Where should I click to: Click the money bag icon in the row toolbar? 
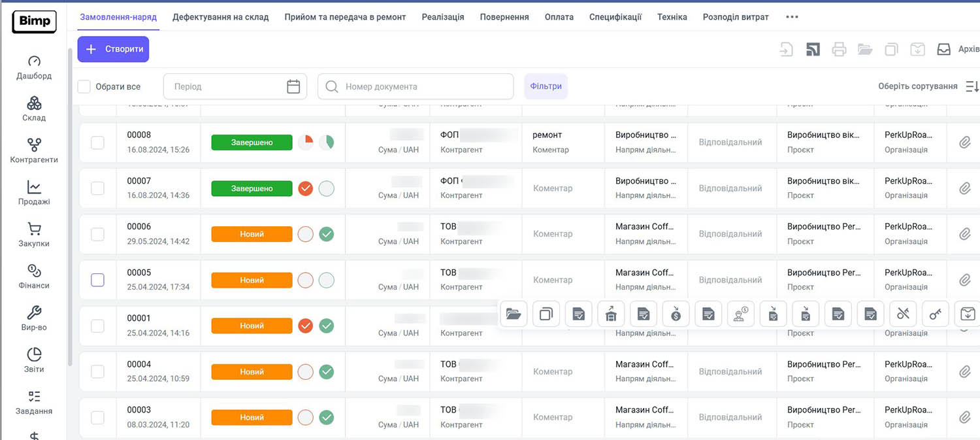coord(676,314)
